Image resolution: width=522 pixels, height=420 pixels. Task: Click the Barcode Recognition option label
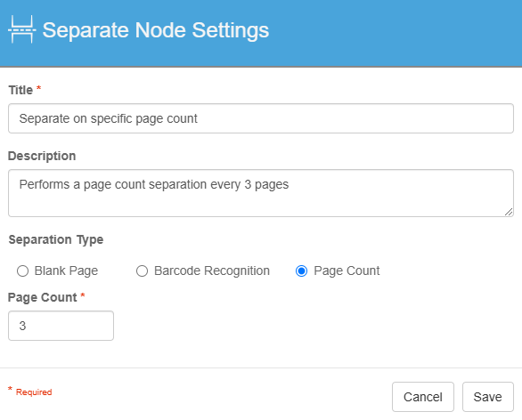212,271
